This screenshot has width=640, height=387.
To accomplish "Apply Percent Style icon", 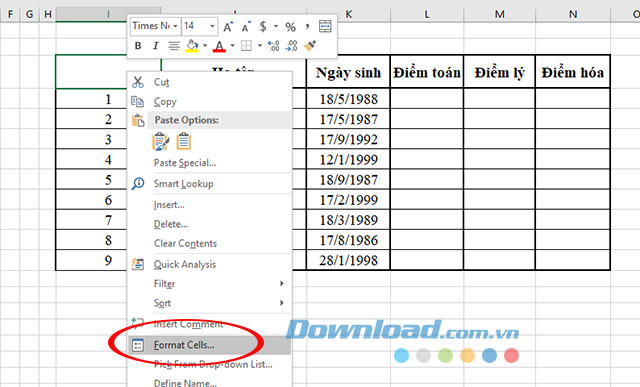I will (x=291, y=27).
